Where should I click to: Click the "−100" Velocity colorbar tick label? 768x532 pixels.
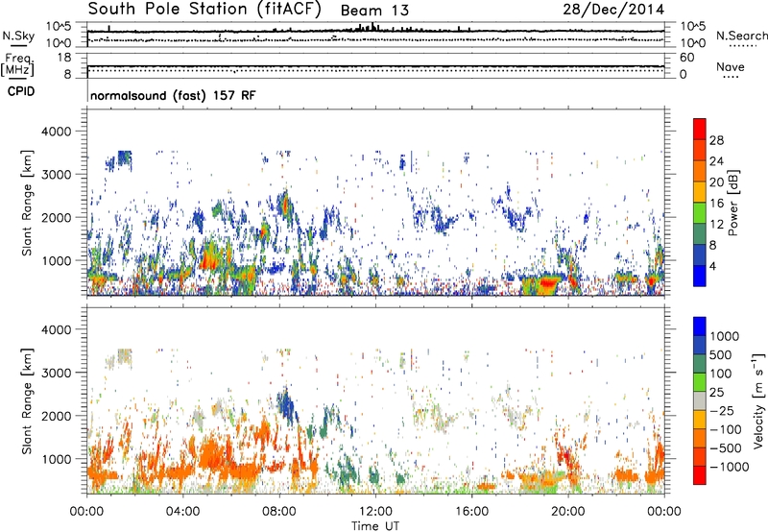point(726,429)
